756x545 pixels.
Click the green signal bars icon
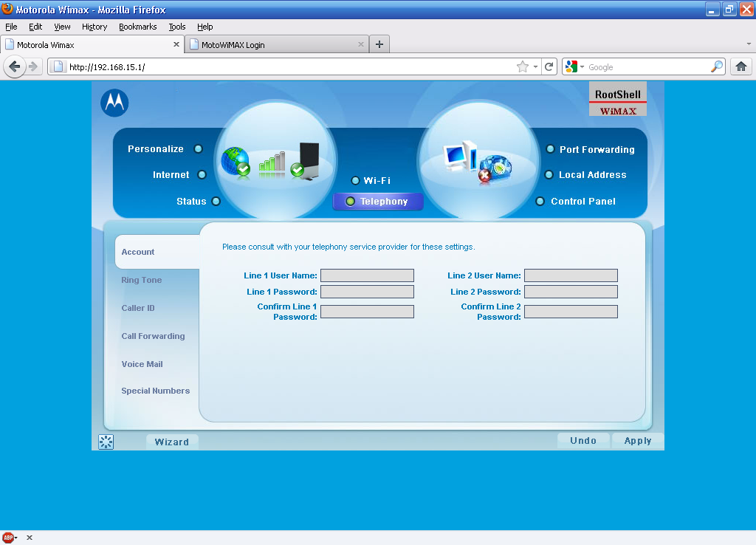pyautogui.click(x=272, y=163)
